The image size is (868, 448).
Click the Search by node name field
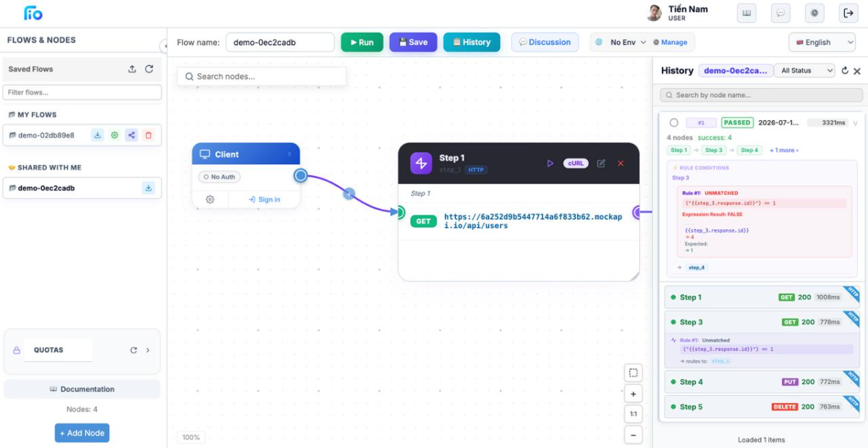pyautogui.click(x=761, y=95)
